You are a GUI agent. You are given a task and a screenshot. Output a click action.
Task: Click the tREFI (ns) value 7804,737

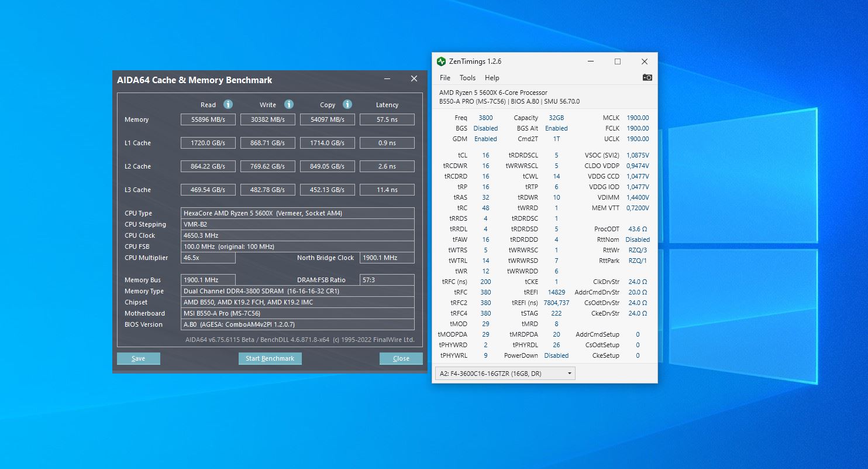[556, 303]
